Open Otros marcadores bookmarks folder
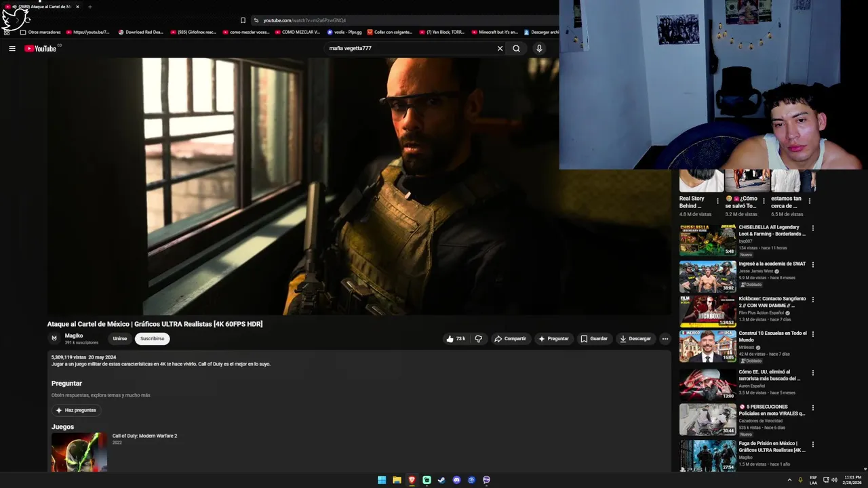The height and width of the screenshot is (488, 868). coord(41,32)
